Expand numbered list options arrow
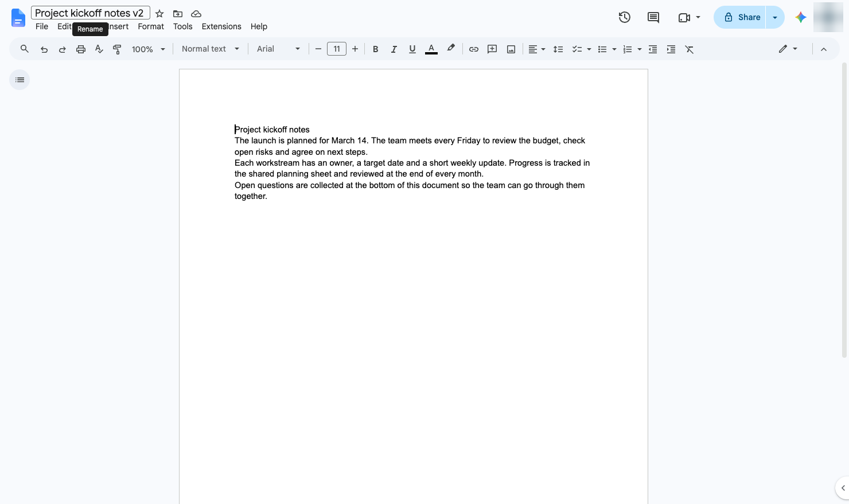This screenshot has width=849, height=504. [x=640, y=49]
